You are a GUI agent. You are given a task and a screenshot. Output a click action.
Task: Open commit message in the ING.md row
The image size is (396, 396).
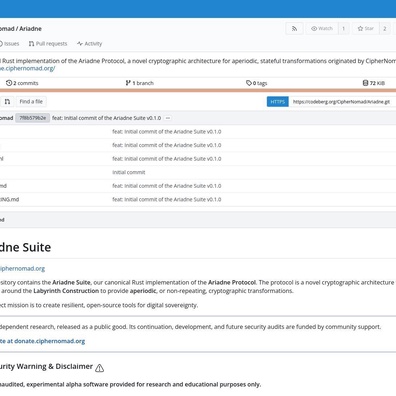click(167, 199)
